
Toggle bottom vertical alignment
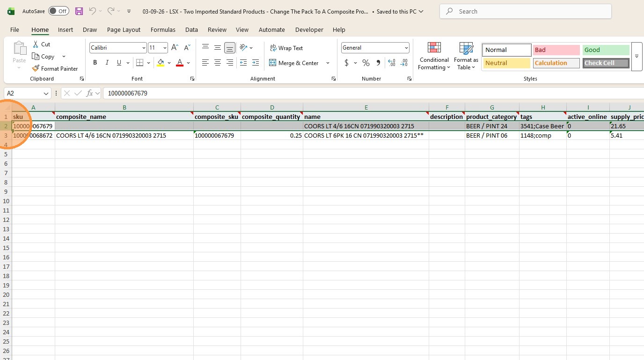[x=230, y=48]
